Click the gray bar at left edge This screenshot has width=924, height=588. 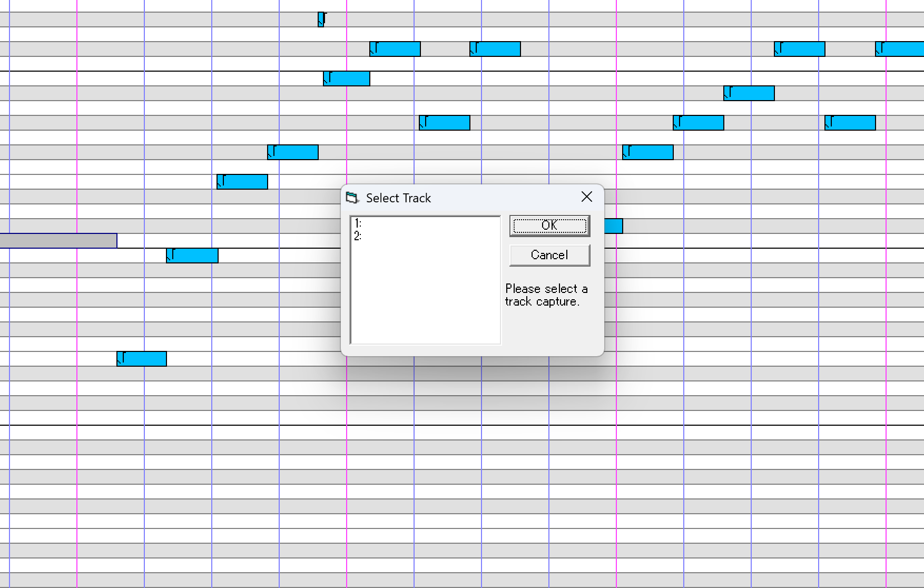58,241
